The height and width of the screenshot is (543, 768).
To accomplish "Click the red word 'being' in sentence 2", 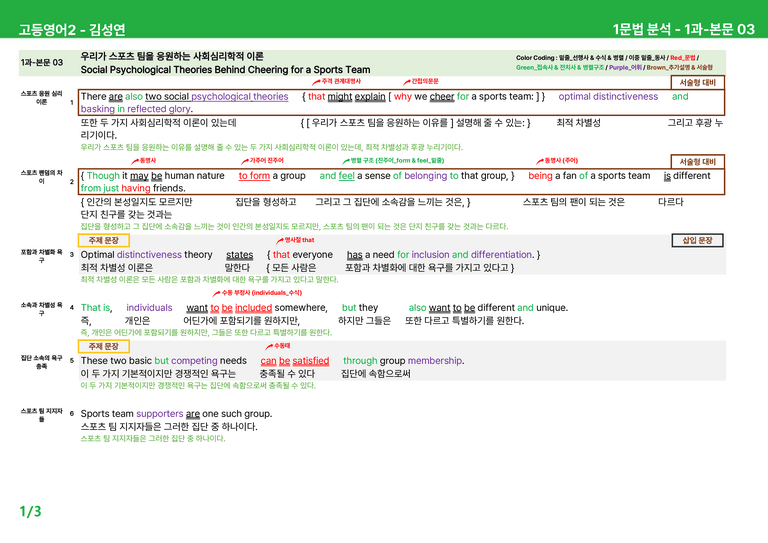I will click(x=540, y=176).
